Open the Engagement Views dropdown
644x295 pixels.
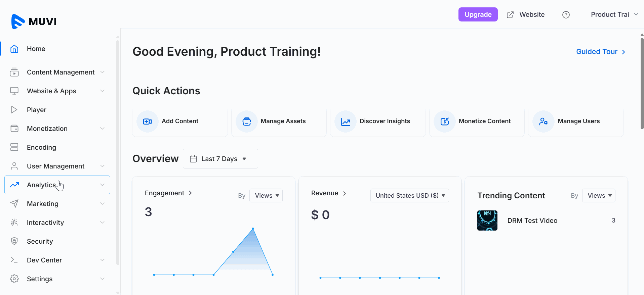pos(266,196)
